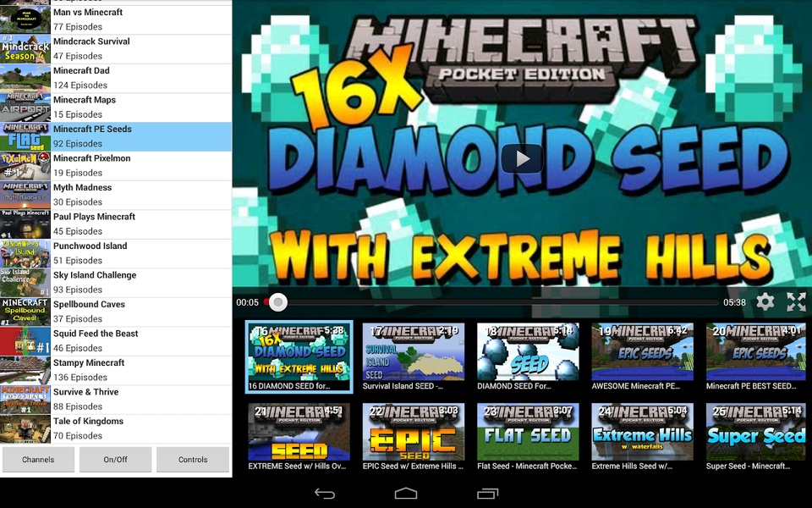Open episode 17 Survival Island Seed
812x508 pixels.
414,356
